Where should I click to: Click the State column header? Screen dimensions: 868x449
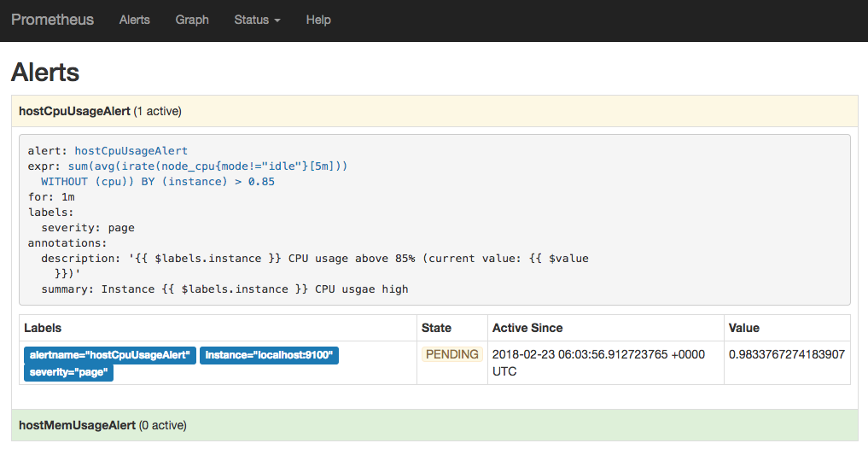[436, 328]
